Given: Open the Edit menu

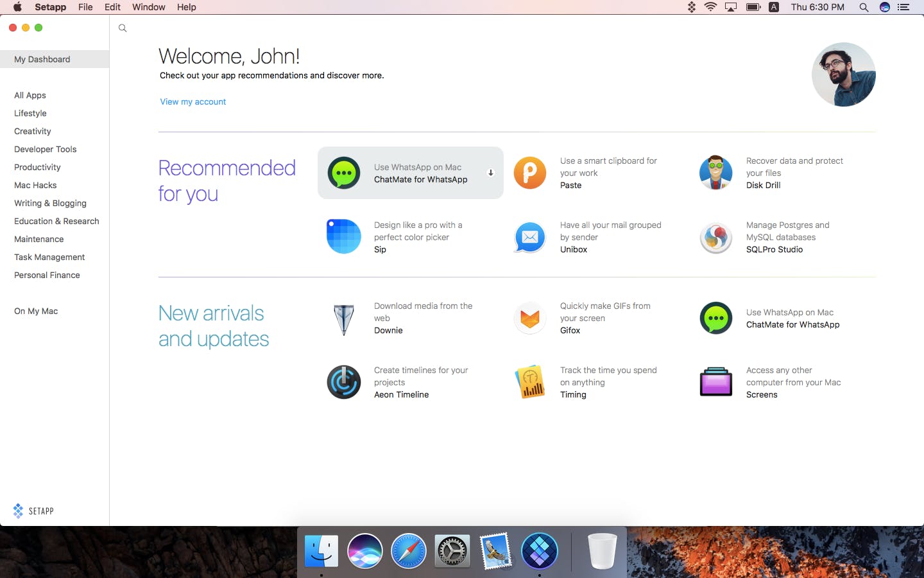Looking at the screenshot, I should point(113,7).
